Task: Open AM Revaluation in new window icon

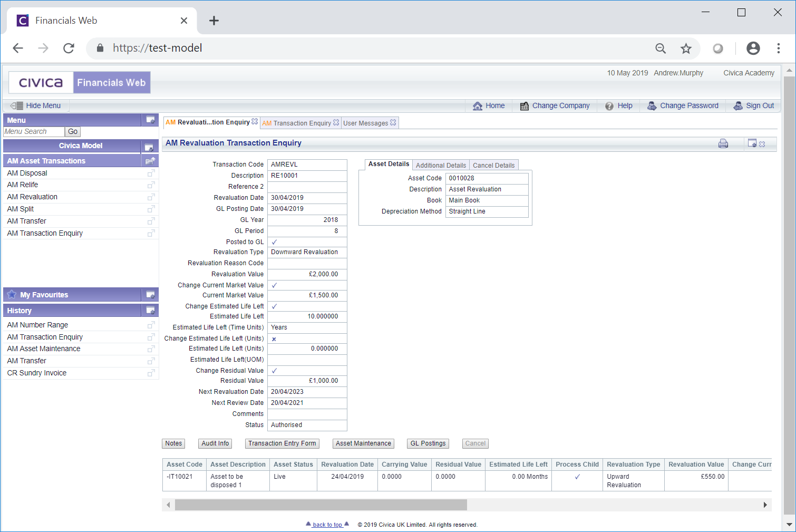Action: (151, 197)
